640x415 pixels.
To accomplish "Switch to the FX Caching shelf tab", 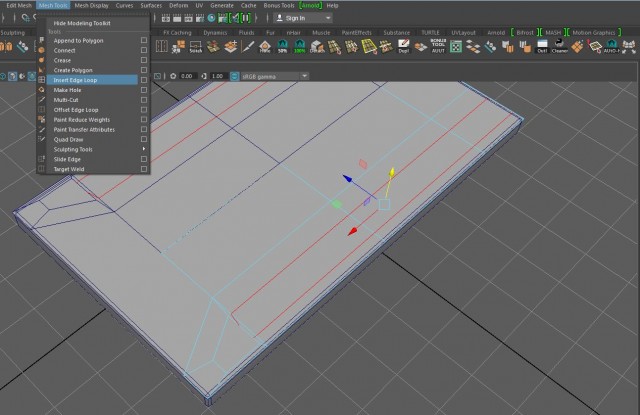I will tap(177, 32).
